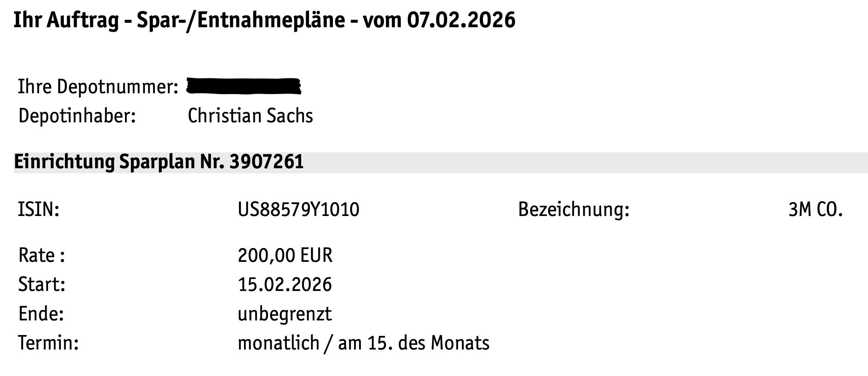This screenshot has height=376, width=868.
Task: Select the security name 3M CO.
Action: click(x=815, y=210)
